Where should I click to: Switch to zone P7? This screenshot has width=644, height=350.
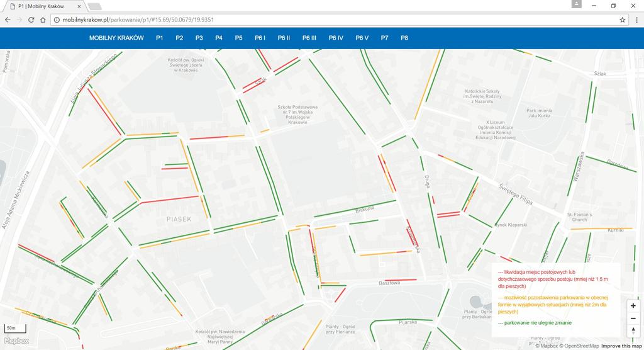pos(384,38)
